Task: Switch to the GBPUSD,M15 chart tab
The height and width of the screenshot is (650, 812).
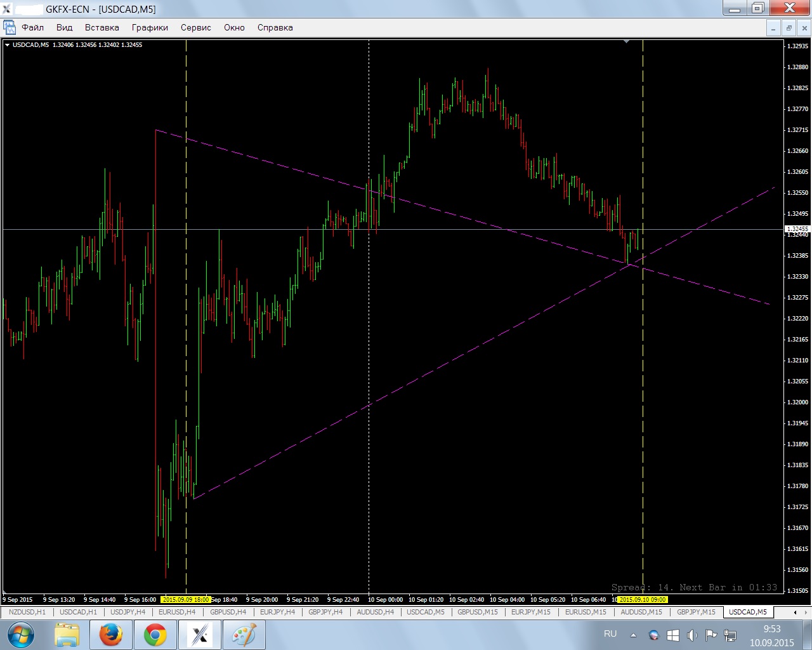Action: click(478, 612)
